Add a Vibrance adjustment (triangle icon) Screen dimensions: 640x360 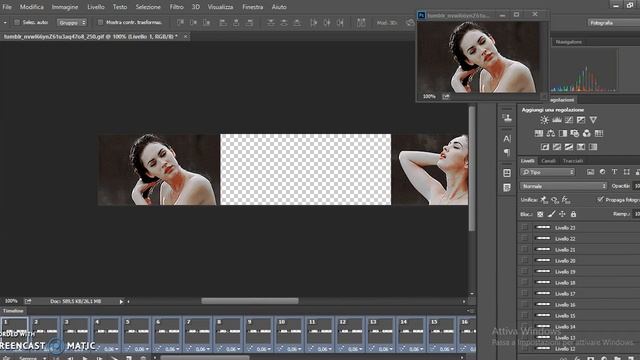click(593, 120)
